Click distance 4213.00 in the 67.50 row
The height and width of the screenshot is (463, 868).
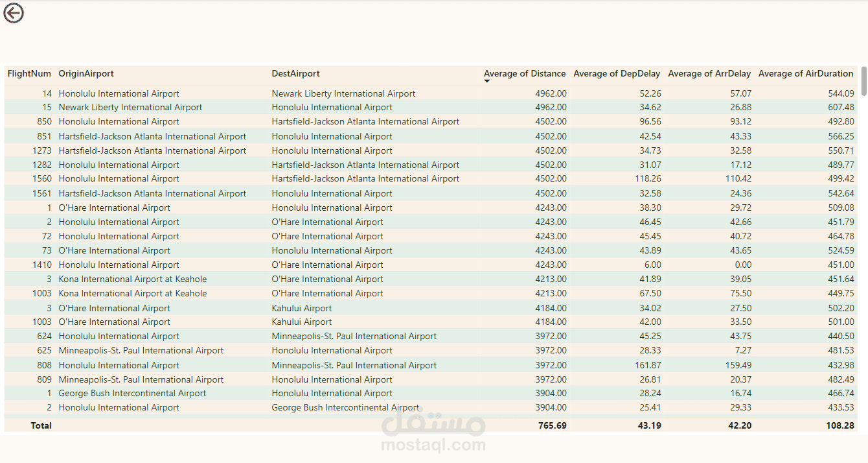pyautogui.click(x=551, y=293)
